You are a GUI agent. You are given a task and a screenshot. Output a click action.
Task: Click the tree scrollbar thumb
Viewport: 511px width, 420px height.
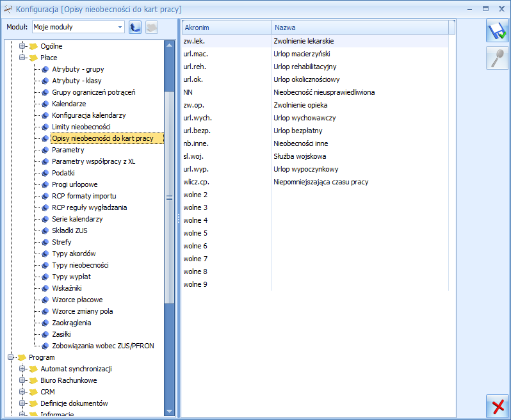click(169, 197)
